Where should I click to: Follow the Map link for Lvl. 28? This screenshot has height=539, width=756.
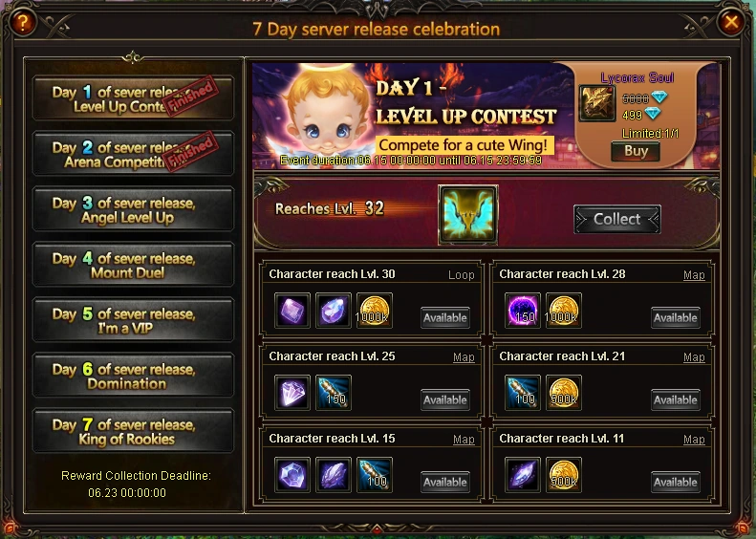694,275
